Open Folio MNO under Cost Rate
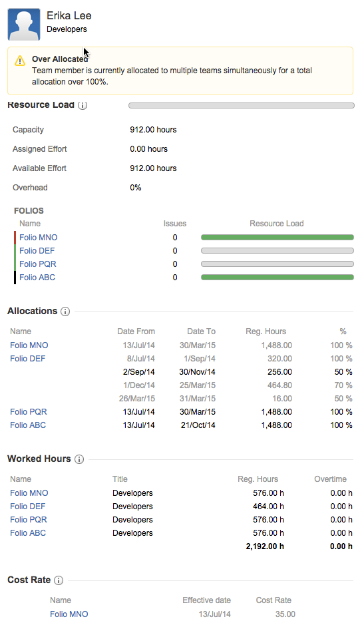The width and height of the screenshot is (364, 621). click(69, 614)
